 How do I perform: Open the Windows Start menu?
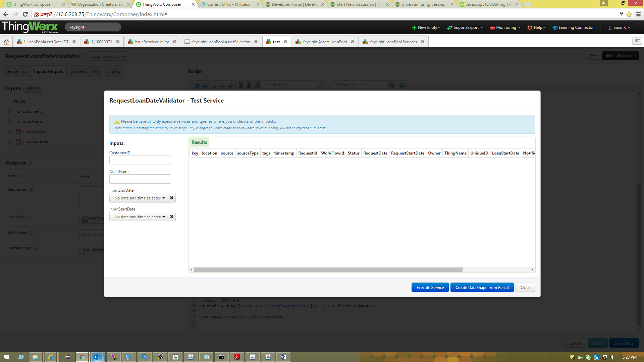coord(6,357)
